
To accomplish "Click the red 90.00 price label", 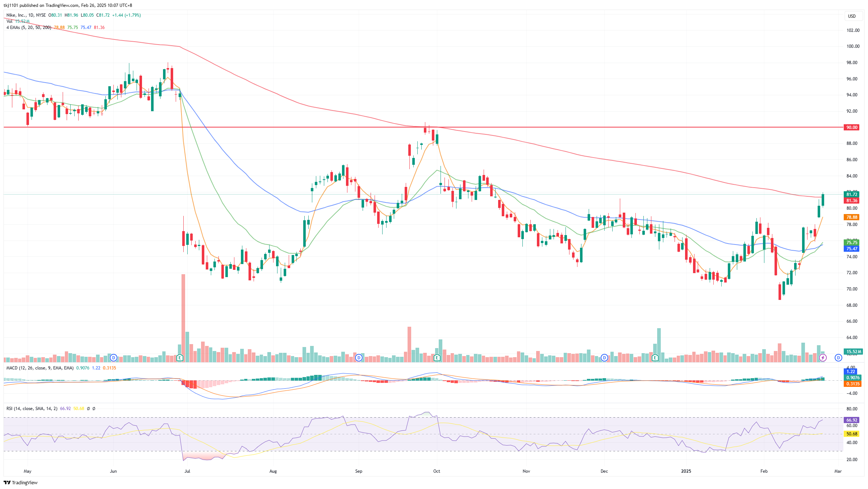I will 852,127.
